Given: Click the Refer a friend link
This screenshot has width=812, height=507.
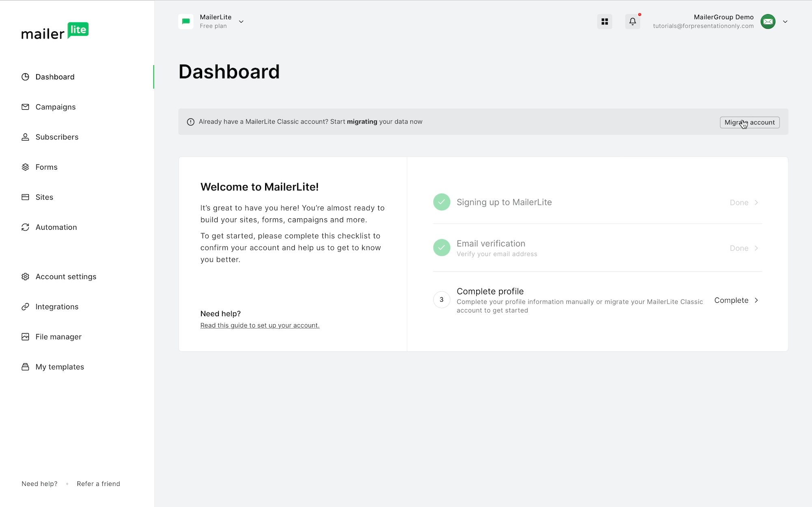Looking at the screenshot, I should tap(98, 484).
